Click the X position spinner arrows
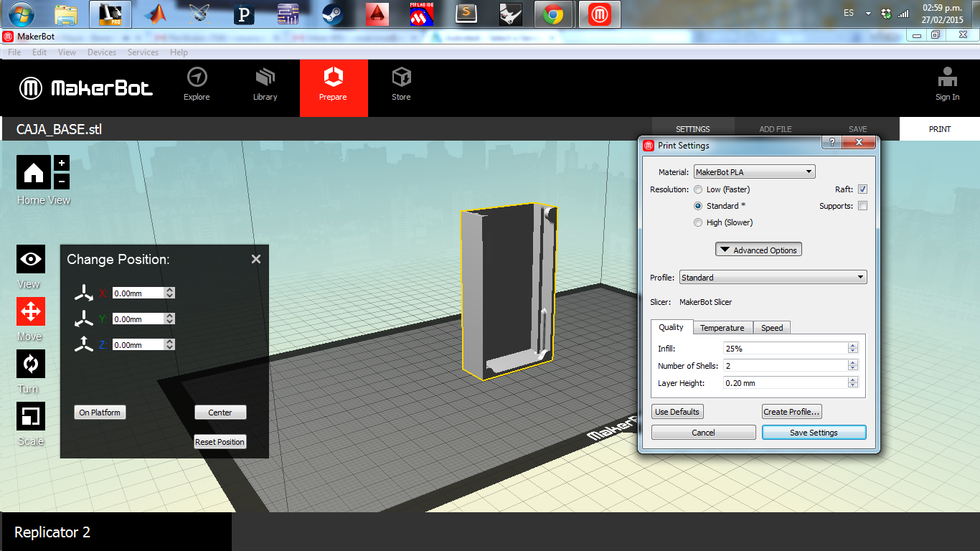This screenshot has height=551, width=980. pos(169,293)
